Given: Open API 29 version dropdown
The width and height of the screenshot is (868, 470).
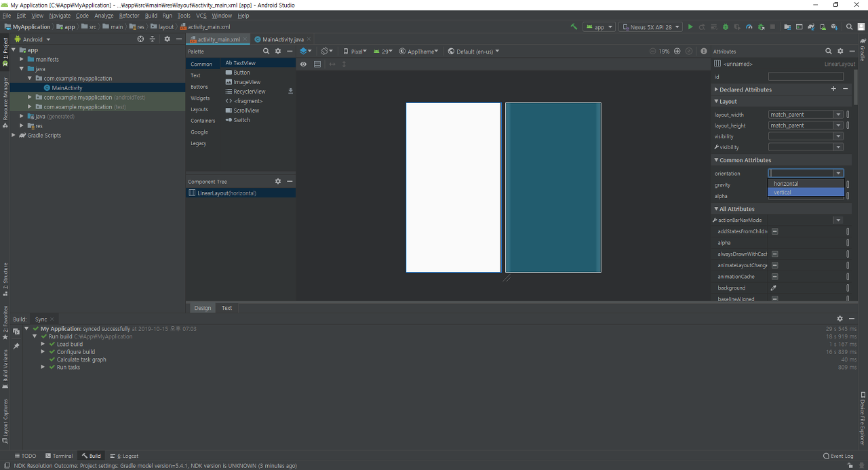Looking at the screenshot, I should 383,52.
